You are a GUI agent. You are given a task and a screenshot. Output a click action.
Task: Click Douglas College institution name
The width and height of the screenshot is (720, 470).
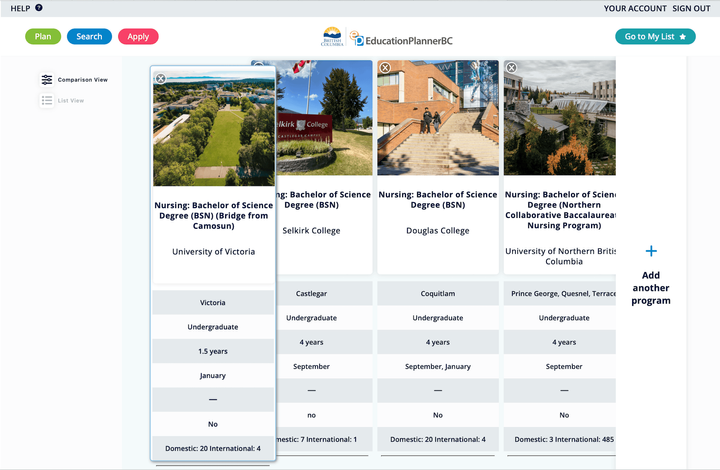438,230
